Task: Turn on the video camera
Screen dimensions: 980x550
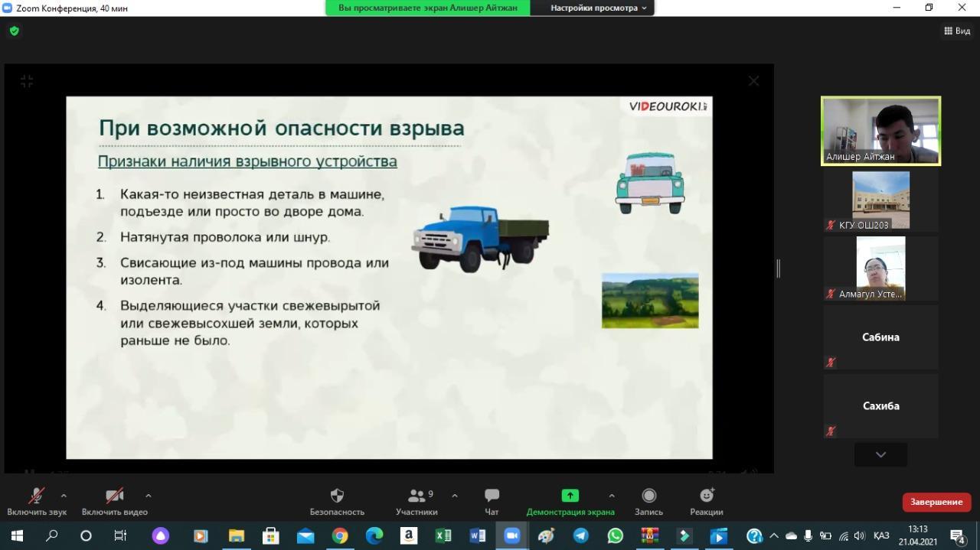Action: coord(114,496)
